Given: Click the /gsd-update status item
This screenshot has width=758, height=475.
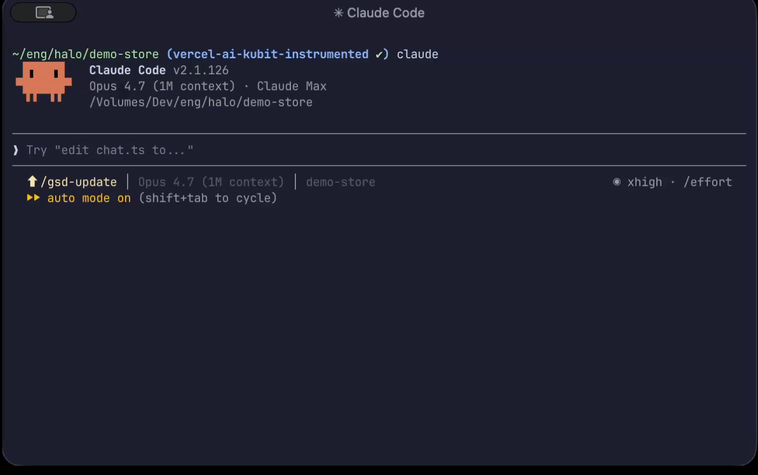Looking at the screenshot, I should [x=78, y=182].
